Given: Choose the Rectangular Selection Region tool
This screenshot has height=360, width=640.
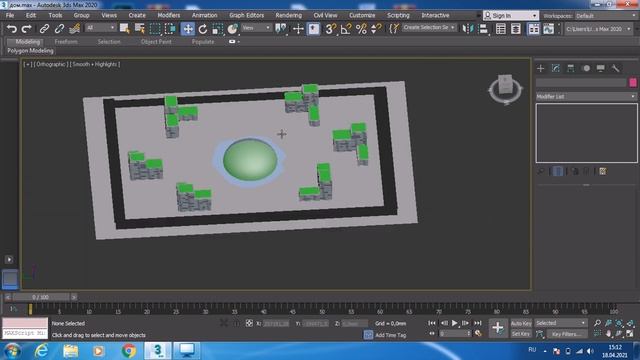Looking at the screenshot, I should 155,29.
